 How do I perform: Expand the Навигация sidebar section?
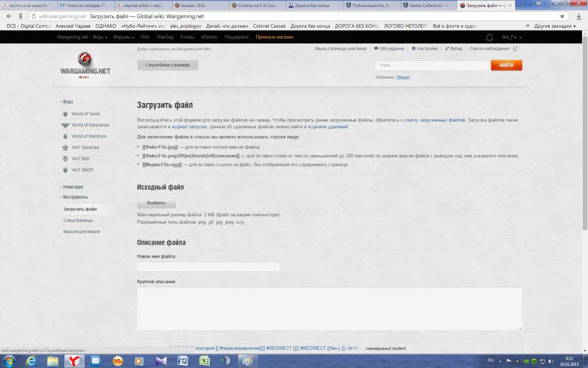click(x=73, y=187)
